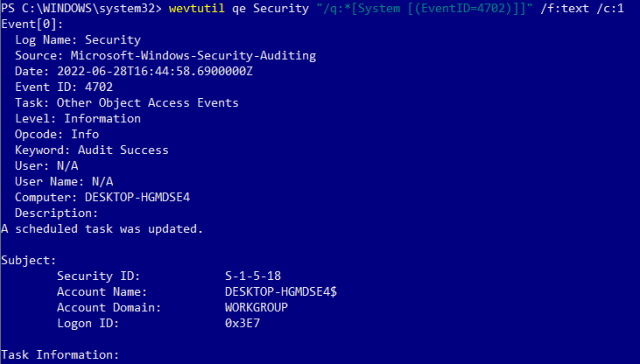640x364 pixels.
Task: Click the Task Information: heading
Action: 60,355
